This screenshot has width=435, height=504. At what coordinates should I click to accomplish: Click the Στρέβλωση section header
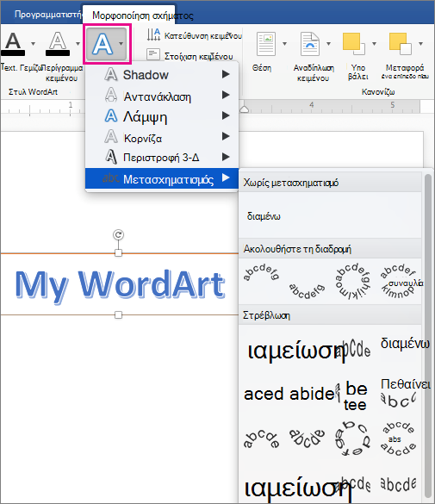click(x=330, y=315)
